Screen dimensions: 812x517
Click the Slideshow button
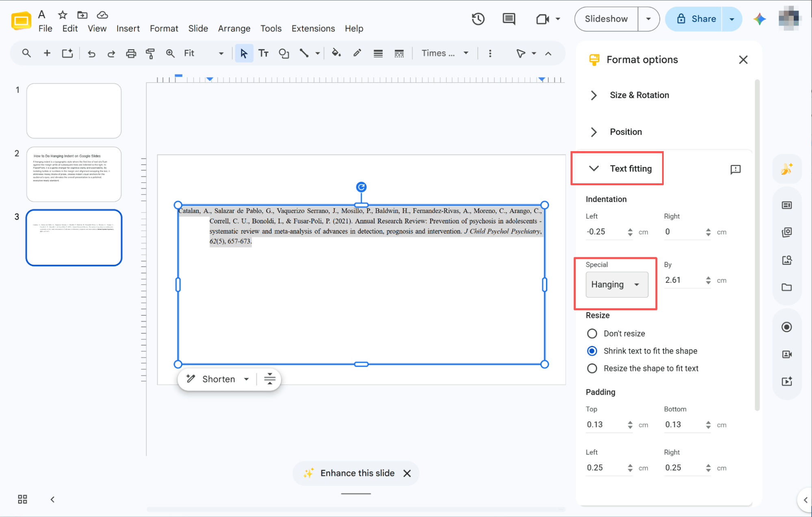point(606,19)
